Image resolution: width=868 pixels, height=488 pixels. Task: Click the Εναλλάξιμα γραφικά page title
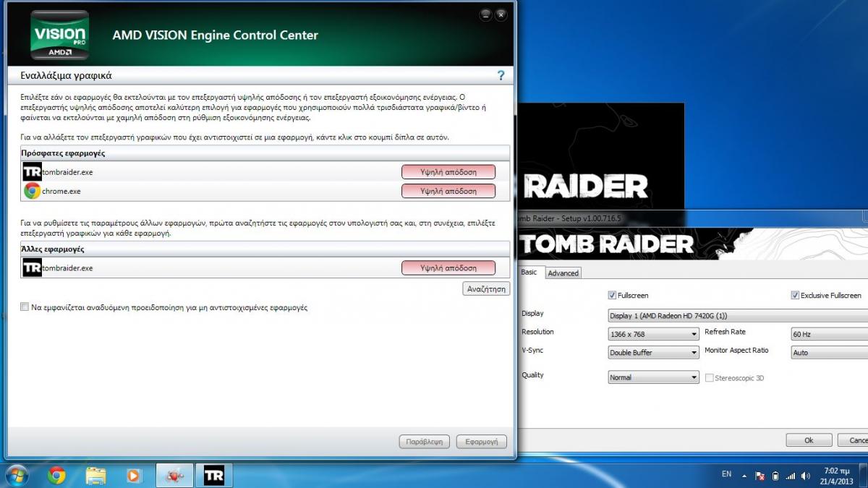pos(66,75)
